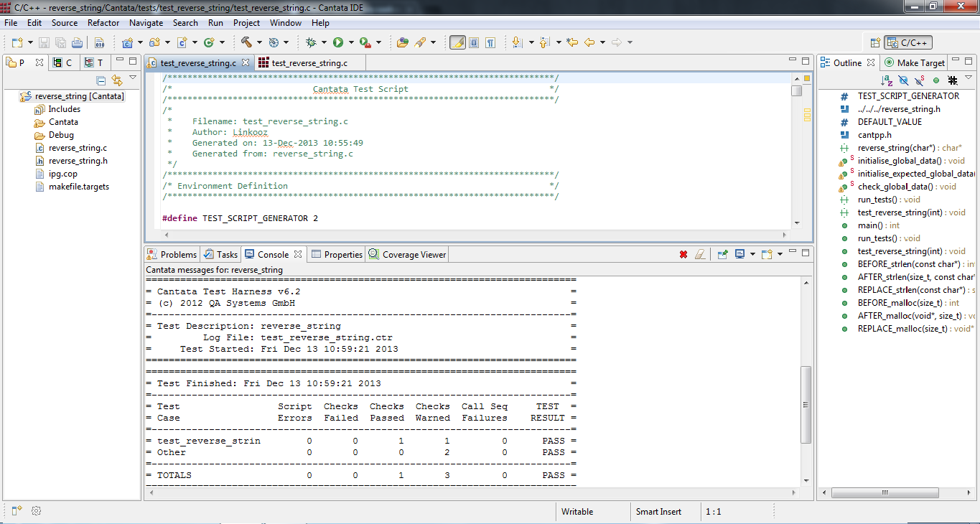980x524 pixels.
Task: Click the New Class green icon
Action: click(x=209, y=42)
